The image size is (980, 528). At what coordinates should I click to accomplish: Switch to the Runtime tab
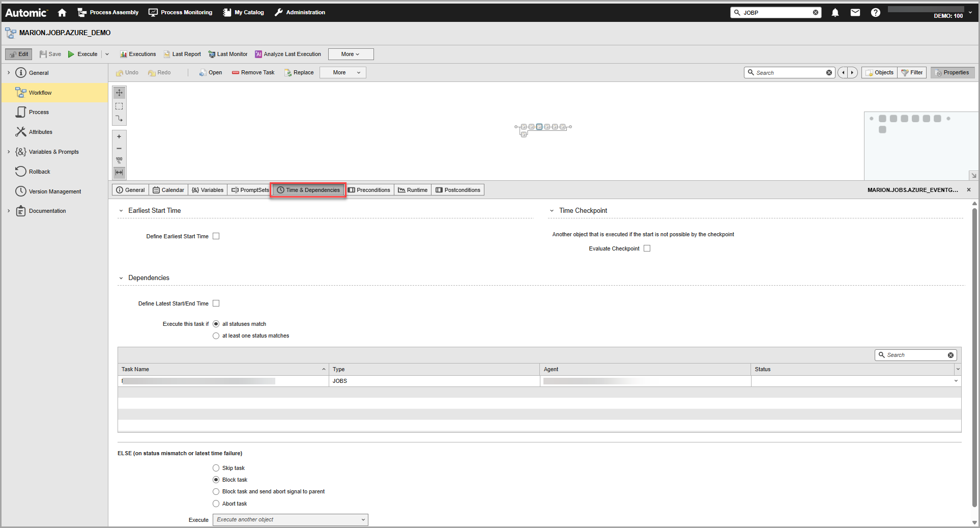(x=413, y=190)
